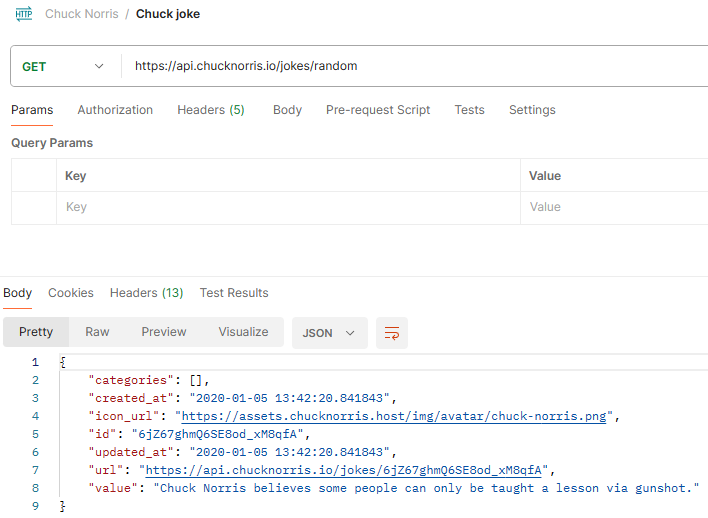Open the icon_url avatar image link

coord(394,416)
